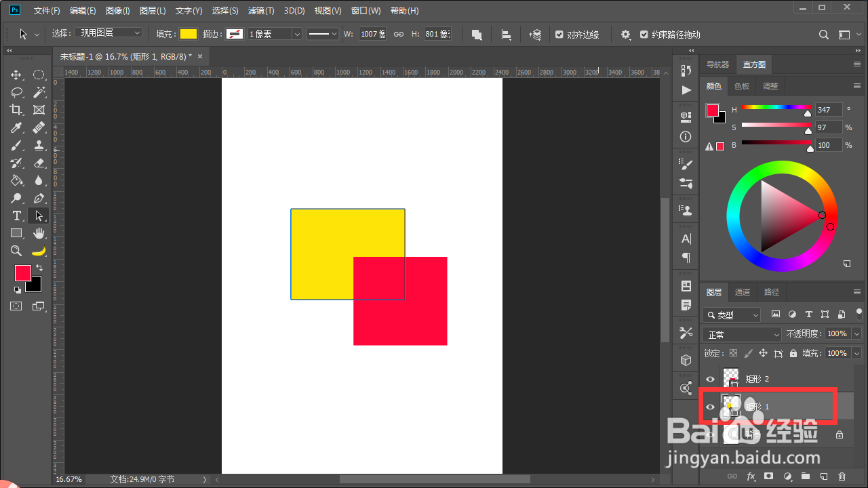Select the Path Selection arrow tool
The width and height of the screenshot is (868, 488).
click(x=39, y=216)
